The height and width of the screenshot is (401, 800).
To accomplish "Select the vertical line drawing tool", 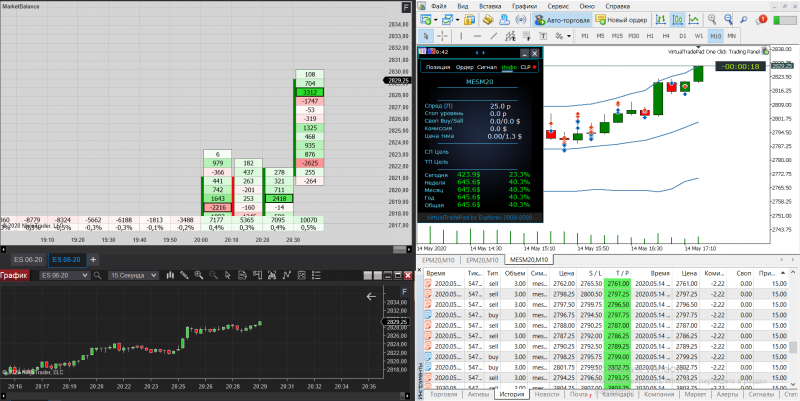I will pyautogui.click(x=461, y=36).
